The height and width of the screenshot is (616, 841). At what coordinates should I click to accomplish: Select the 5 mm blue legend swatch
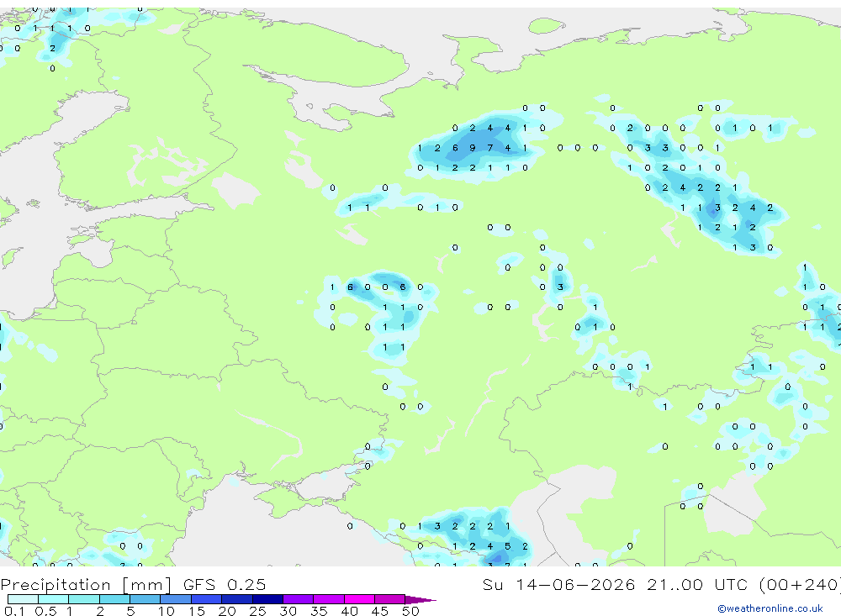click(x=145, y=599)
